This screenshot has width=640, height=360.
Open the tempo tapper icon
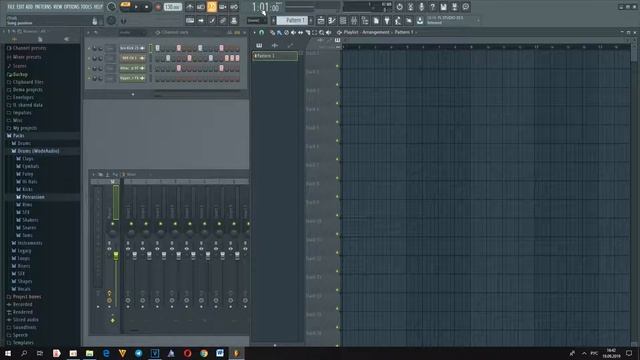(x=398, y=20)
